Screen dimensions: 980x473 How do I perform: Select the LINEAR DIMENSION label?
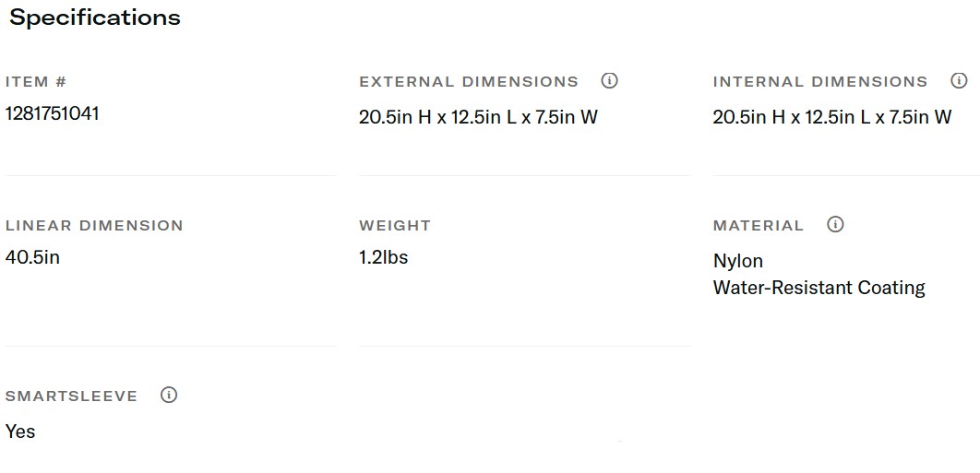pos(94,226)
